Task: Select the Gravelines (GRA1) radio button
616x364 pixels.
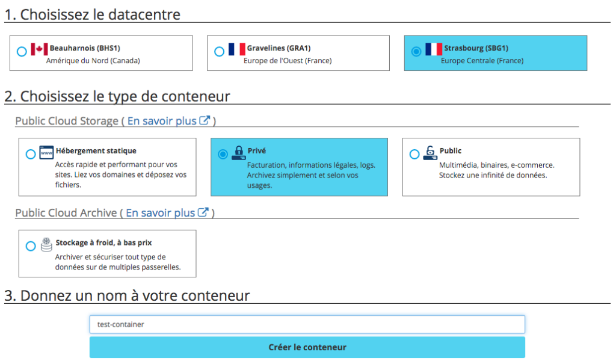Action: 219,52
